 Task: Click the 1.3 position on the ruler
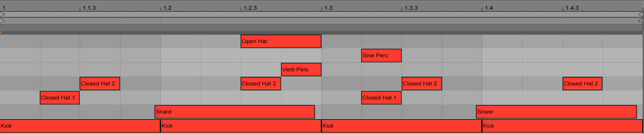[x=328, y=8]
